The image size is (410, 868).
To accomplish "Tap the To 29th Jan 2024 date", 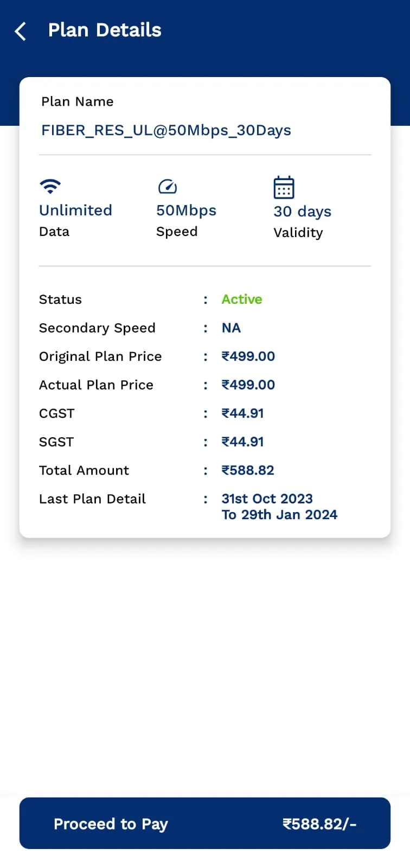I will click(x=279, y=515).
